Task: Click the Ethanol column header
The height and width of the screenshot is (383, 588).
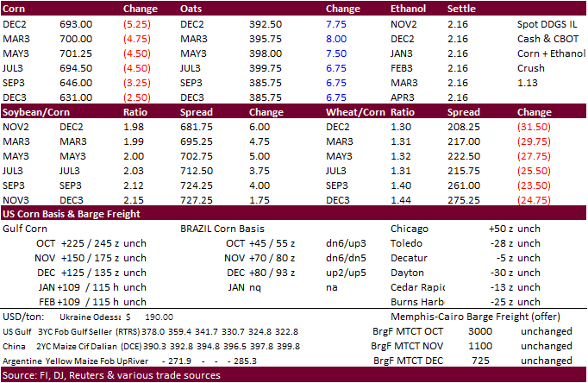Action: [x=408, y=9]
